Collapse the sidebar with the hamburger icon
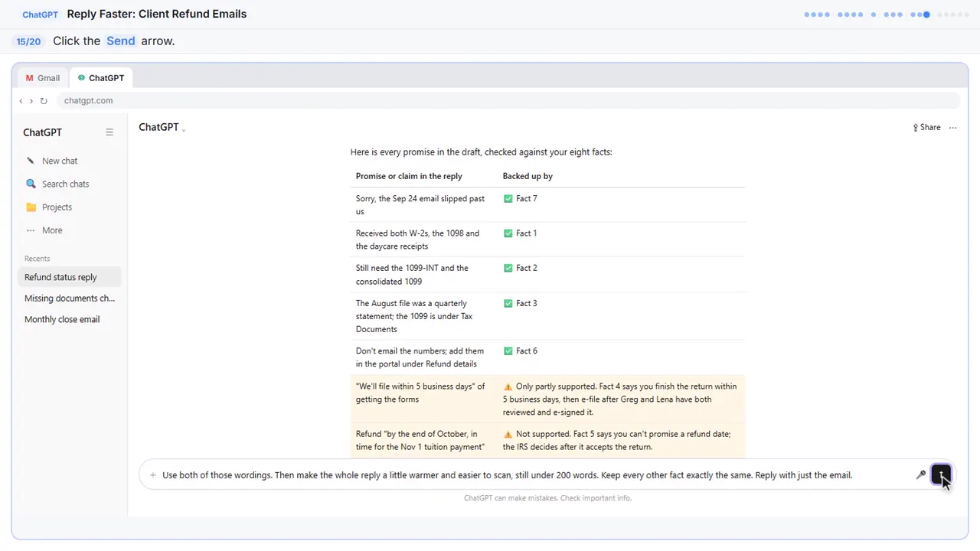The width and height of the screenshot is (980, 551). tap(109, 132)
